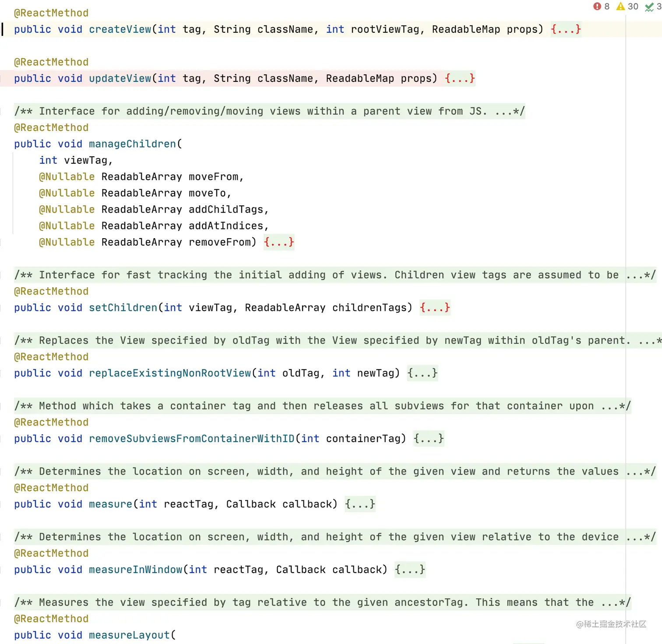The width and height of the screenshot is (662, 644).
Task: Click the measureLayout method name
Action: click(x=129, y=635)
